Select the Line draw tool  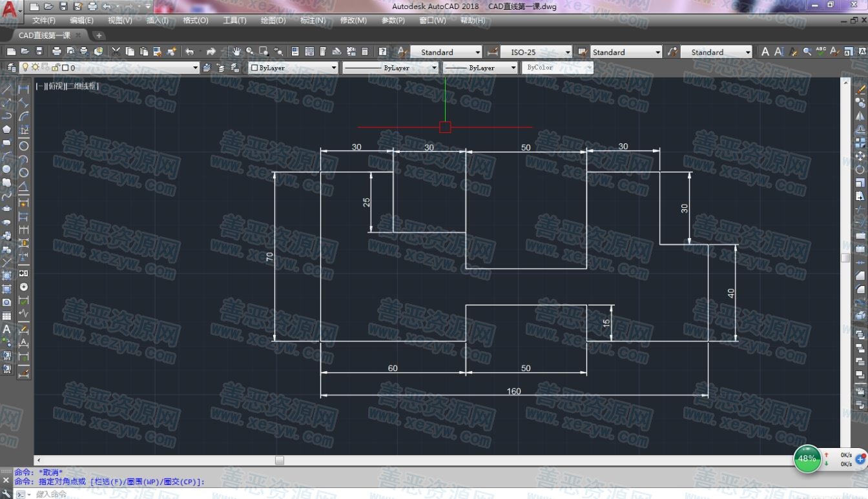(x=7, y=90)
